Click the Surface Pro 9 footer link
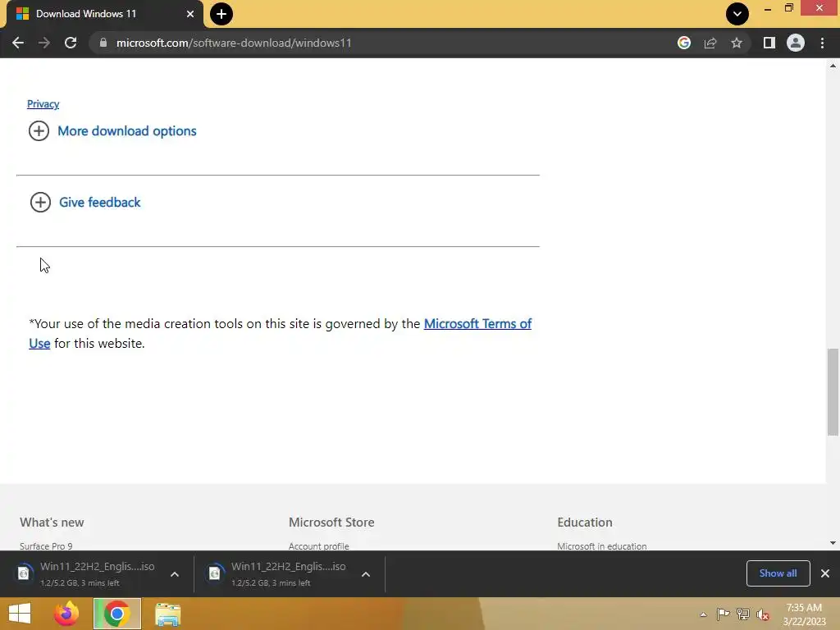The image size is (840, 630). pos(46,546)
